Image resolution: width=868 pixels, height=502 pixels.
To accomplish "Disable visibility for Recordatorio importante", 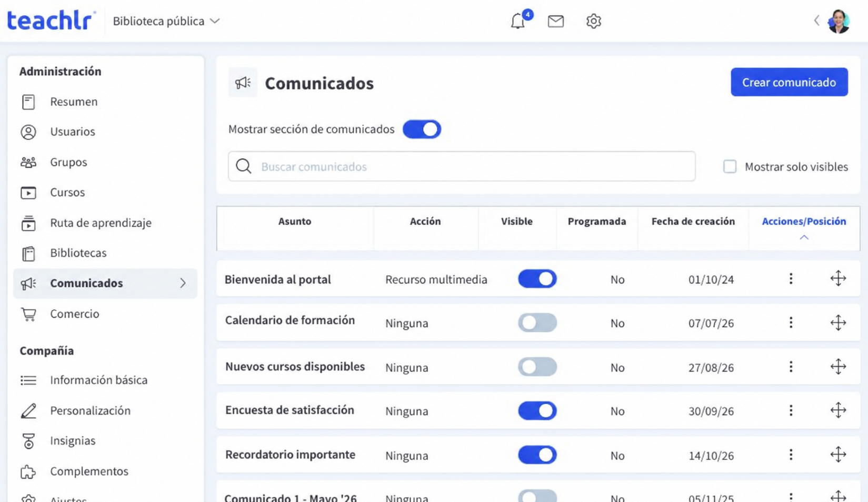I will 537,455.
